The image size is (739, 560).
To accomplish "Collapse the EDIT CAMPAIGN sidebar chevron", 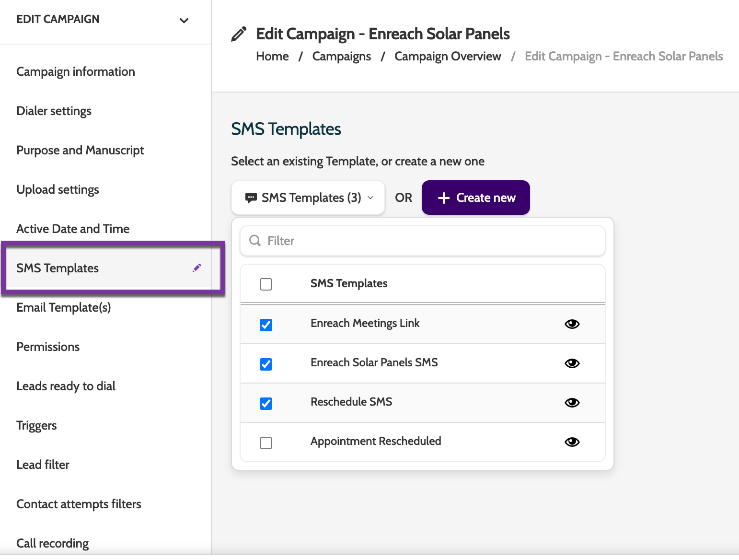I will point(184,20).
